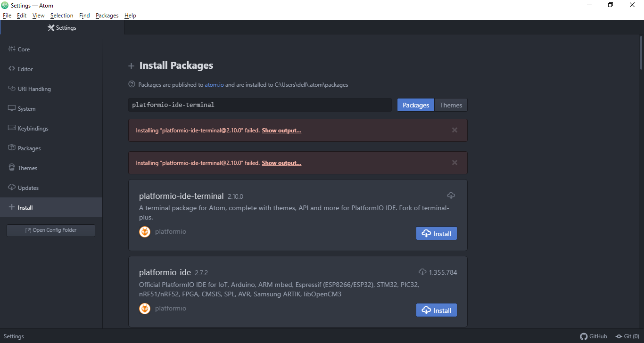Click the platformio author avatar

click(145, 231)
